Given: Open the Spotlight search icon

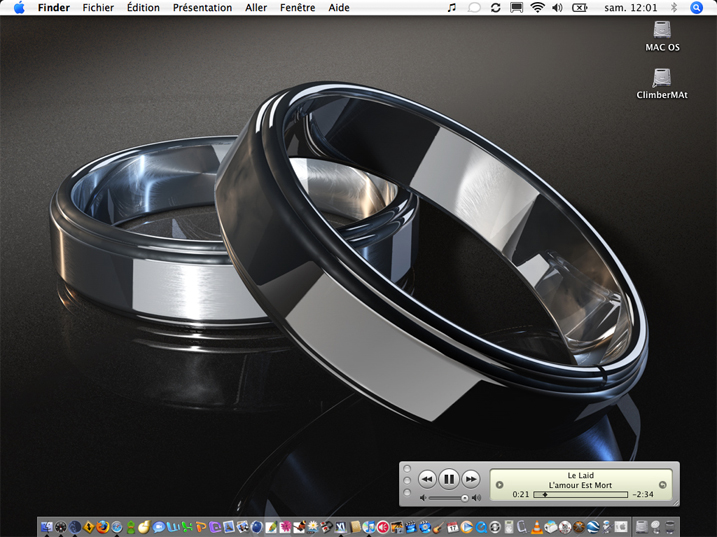Looking at the screenshot, I should 696,7.
